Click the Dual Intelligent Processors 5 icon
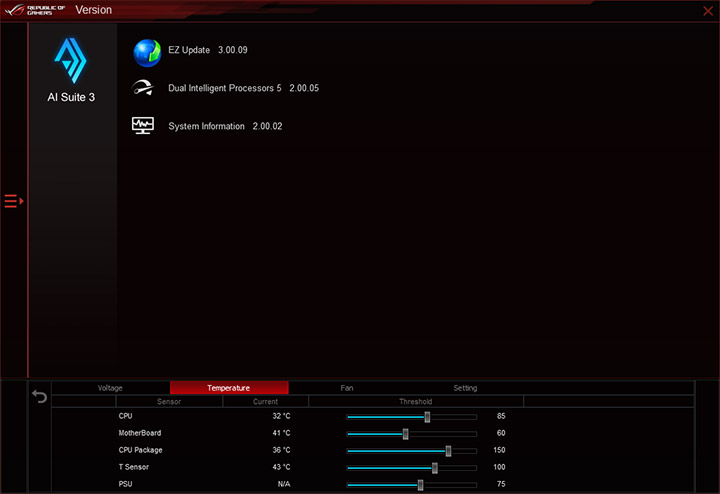The image size is (720, 494). click(143, 88)
